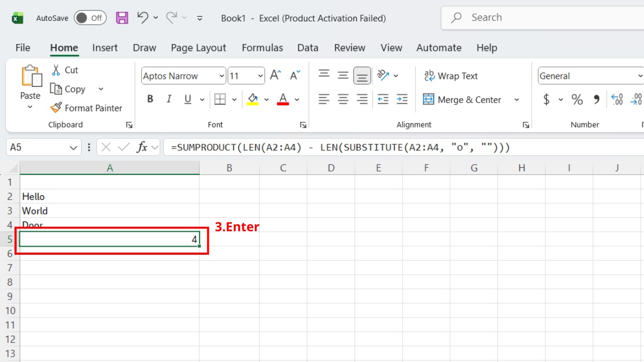Toggle underline on selected cell
Viewport: 644px width, 362px height.
(x=187, y=99)
